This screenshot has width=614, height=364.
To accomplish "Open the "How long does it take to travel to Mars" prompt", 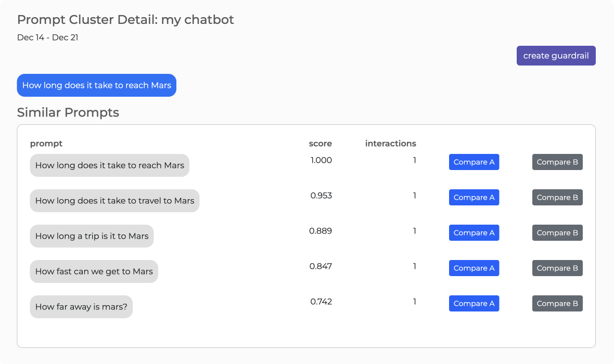I will click(114, 200).
